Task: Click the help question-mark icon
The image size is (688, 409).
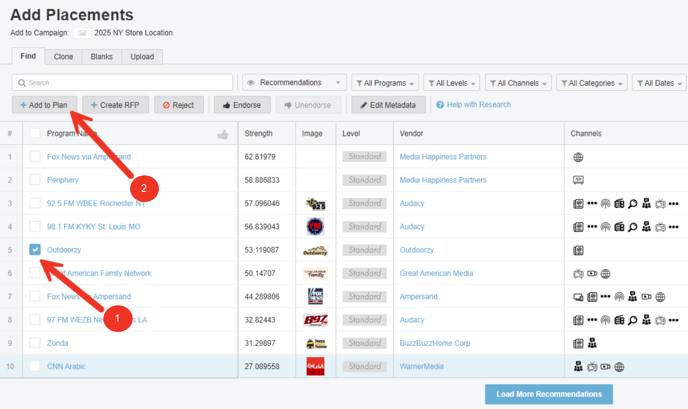Action: pos(440,105)
